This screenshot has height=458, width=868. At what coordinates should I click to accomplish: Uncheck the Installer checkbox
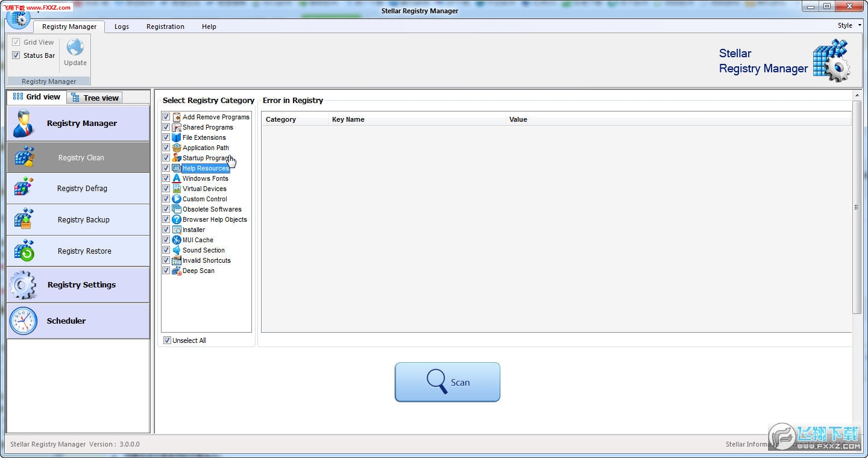coord(166,230)
